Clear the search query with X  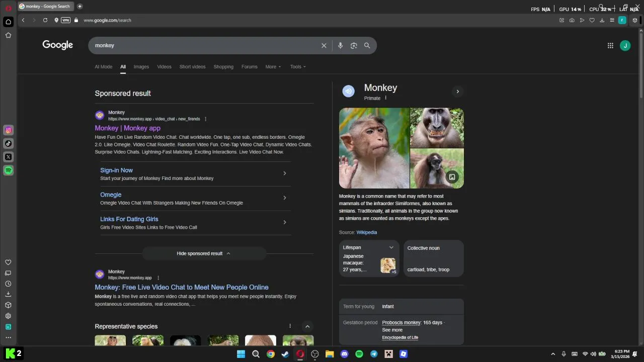(x=324, y=45)
